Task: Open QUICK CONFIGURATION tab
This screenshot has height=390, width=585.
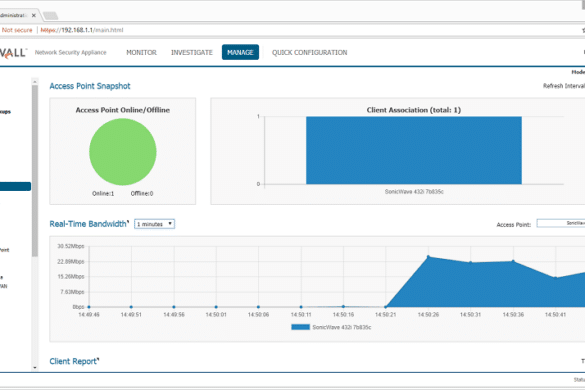Action: (x=309, y=53)
